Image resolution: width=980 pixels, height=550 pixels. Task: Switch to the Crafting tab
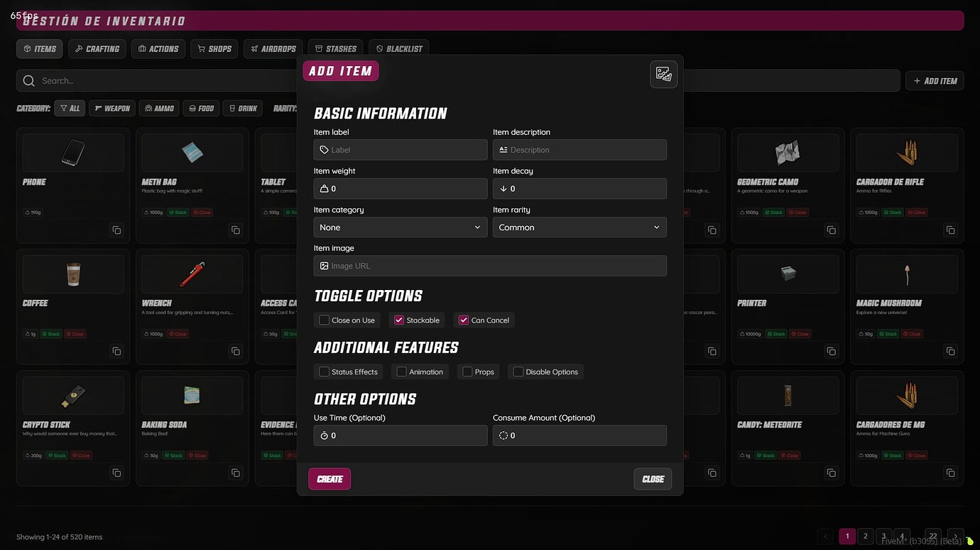[97, 48]
